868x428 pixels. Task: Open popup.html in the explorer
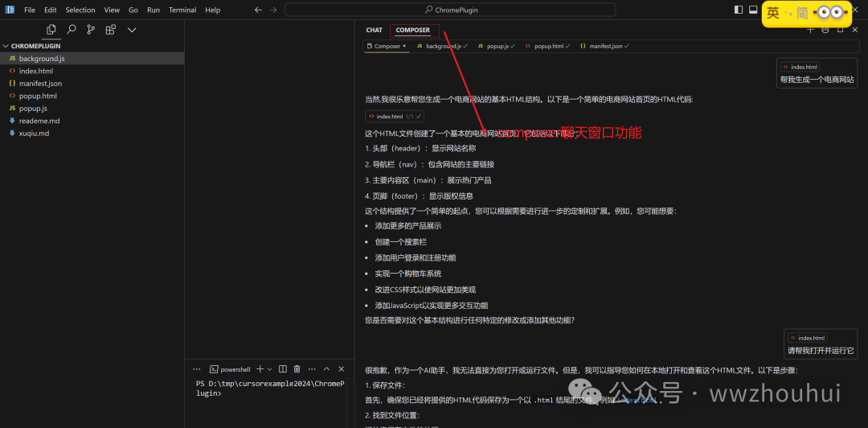point(92,96)
